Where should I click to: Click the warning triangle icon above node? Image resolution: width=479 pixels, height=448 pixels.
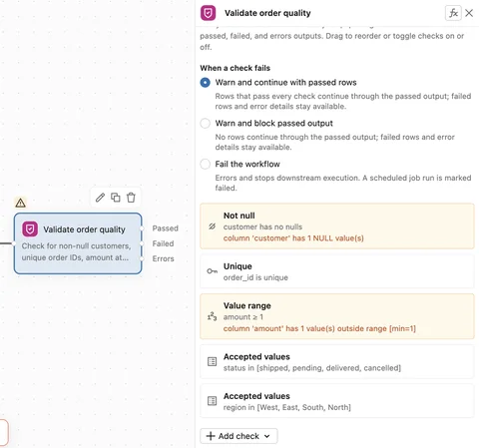click(x=20, y=203)
